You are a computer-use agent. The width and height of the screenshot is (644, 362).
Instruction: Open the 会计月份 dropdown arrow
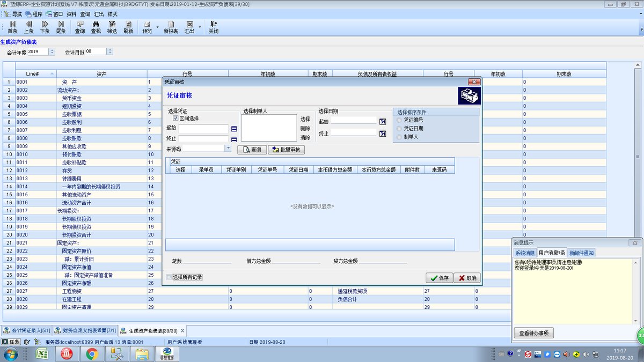pos(109,51)
